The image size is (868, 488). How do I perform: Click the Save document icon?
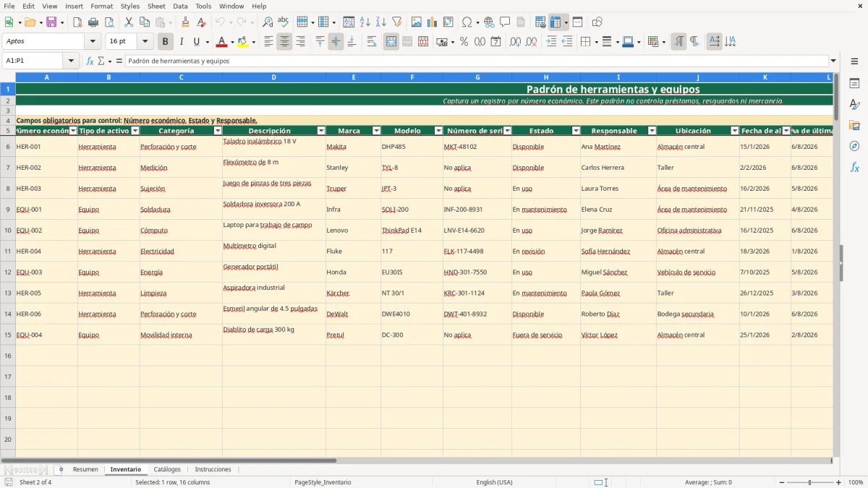click(51, 22)
